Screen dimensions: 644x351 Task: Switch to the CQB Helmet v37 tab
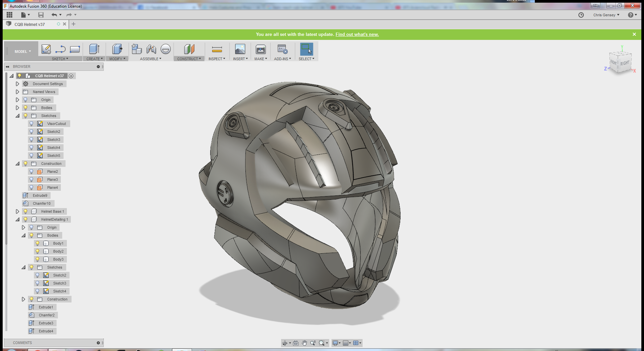[30, 24]
